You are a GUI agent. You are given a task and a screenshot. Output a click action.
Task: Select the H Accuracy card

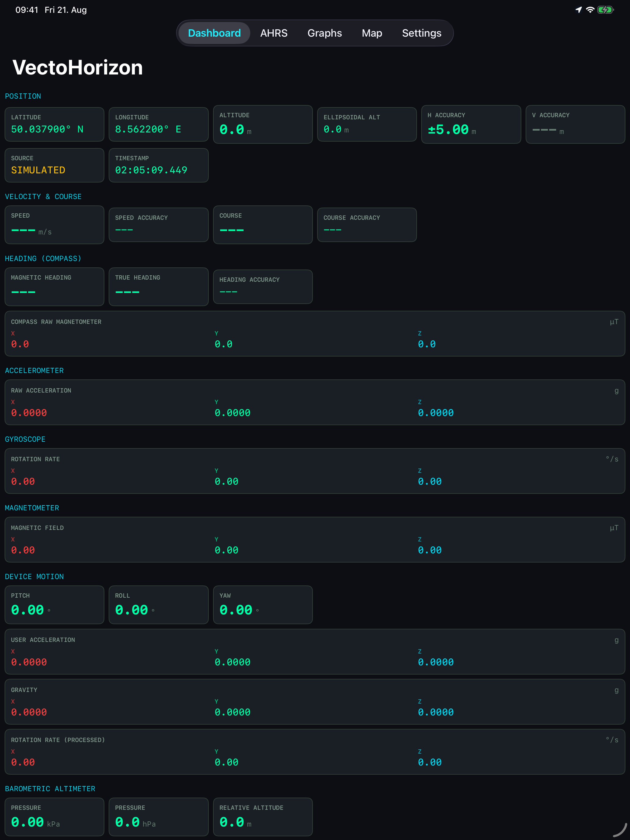click(x=471, y=125)
